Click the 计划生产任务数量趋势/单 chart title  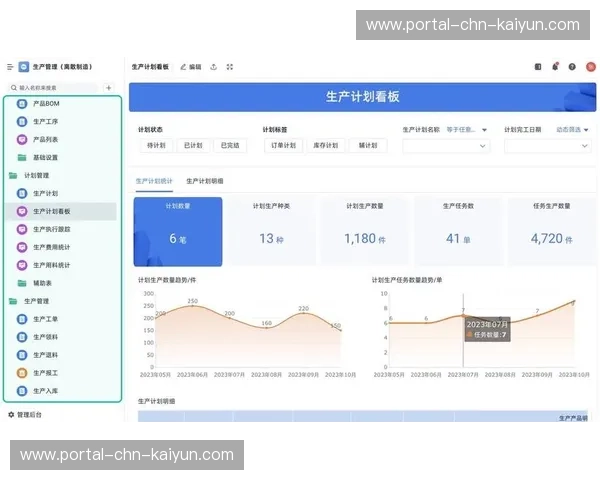[407, 280]
